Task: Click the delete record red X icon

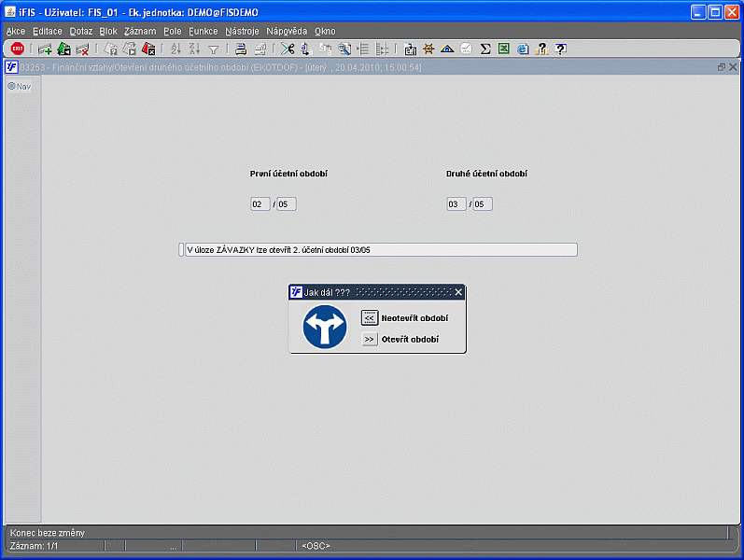Action: click(82, 49)
